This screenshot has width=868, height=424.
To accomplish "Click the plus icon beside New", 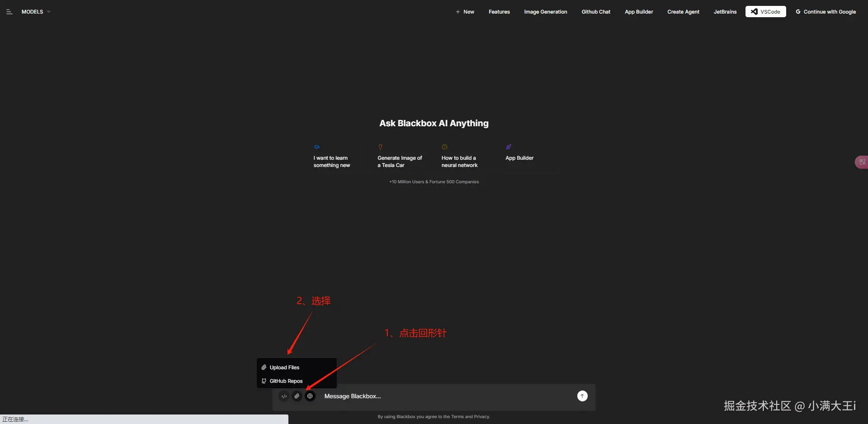I will (458, 12).
